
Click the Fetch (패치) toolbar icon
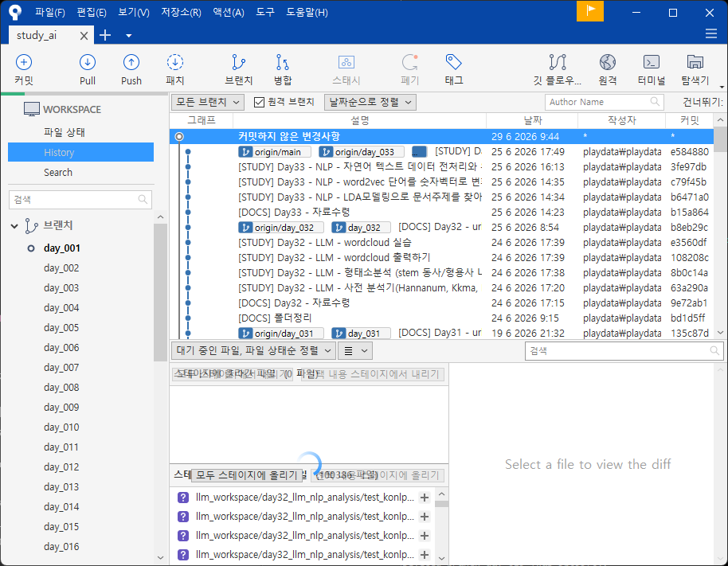175,62
